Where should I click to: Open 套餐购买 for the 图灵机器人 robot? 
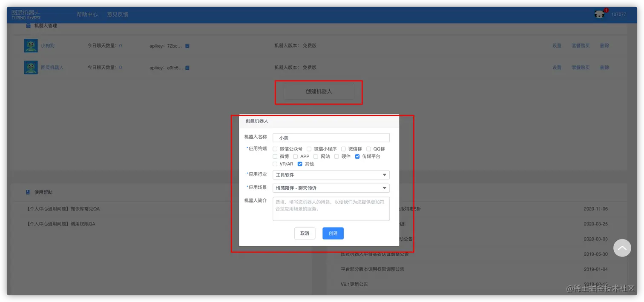(581, 68)
